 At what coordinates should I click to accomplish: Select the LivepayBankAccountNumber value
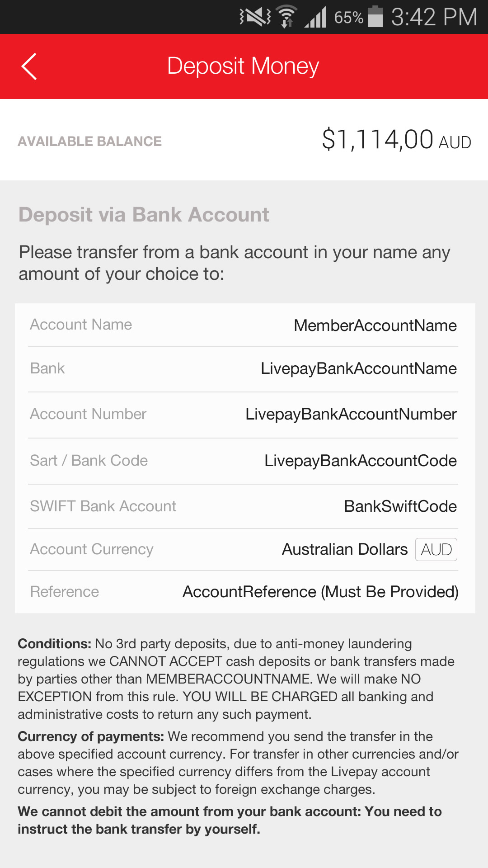(351, 414)
